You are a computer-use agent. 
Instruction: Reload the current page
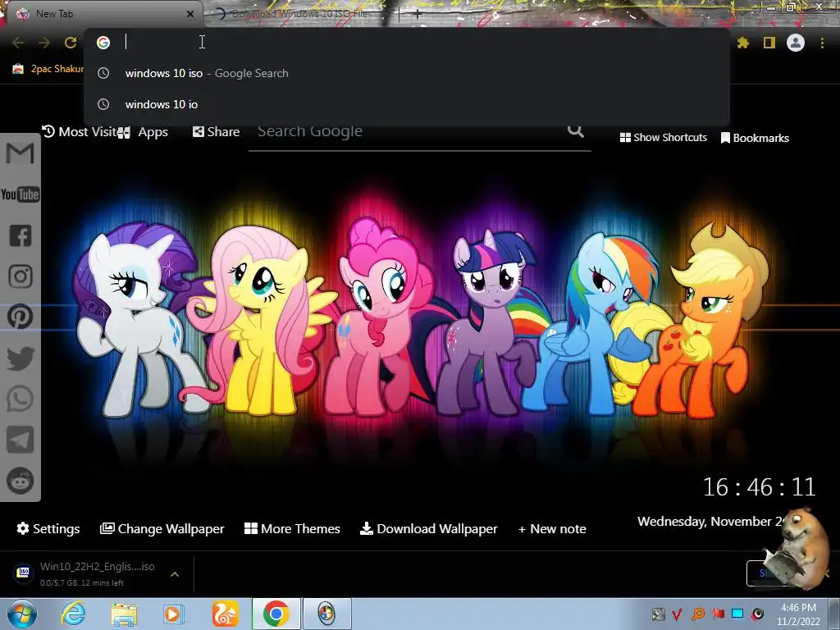tap(71, 43)
